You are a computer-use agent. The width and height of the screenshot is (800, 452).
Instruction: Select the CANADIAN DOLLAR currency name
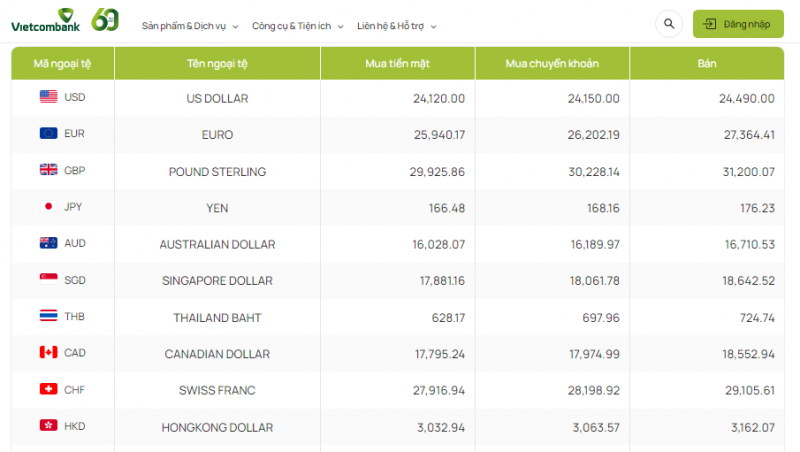coord(217,354)
